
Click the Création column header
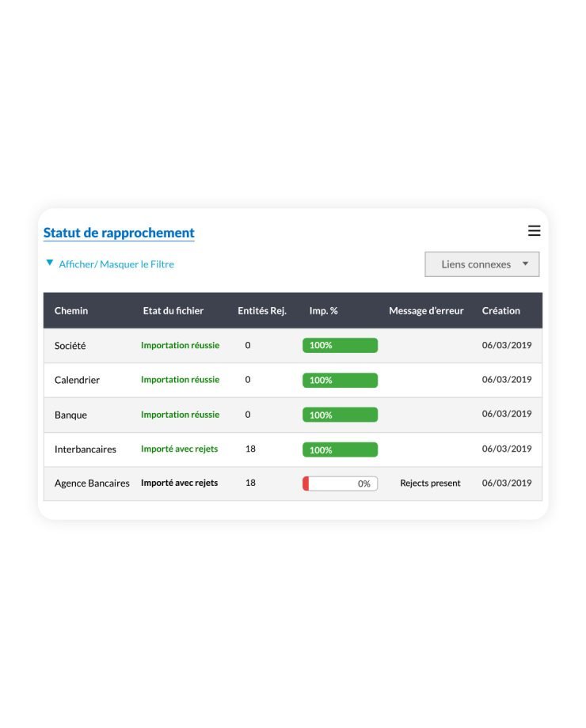(x=501, y=311)
